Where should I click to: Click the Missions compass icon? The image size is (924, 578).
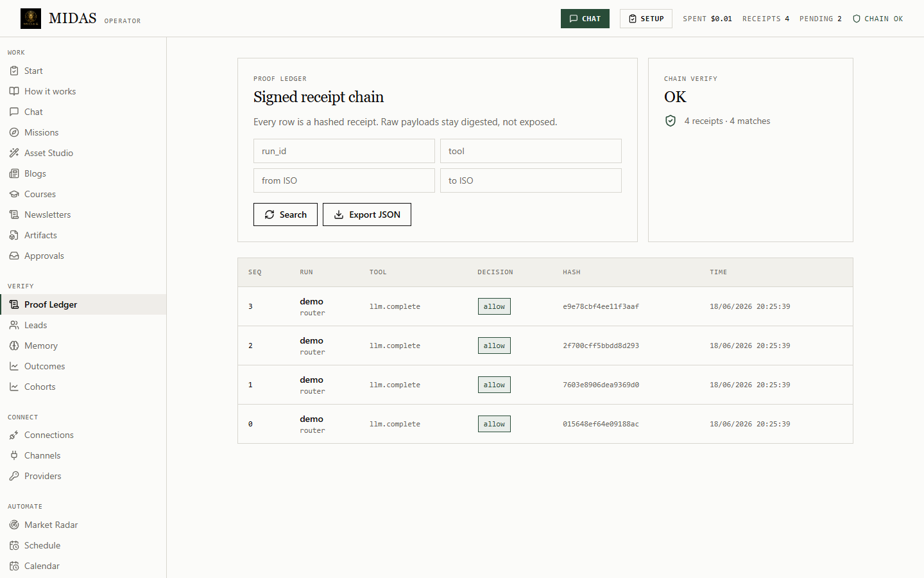[14, 132]
